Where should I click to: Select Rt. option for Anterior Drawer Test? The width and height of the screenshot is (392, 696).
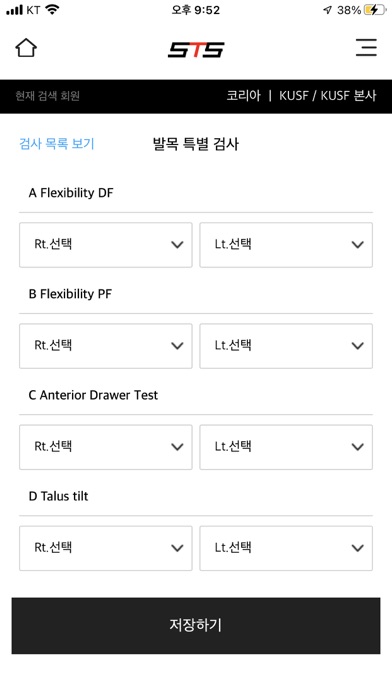point(106,447)
